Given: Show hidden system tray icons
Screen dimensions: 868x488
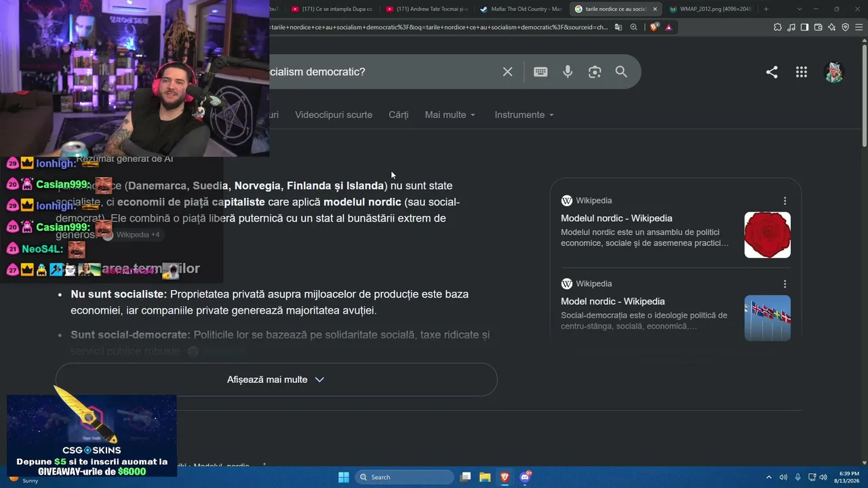Looking at the screenshot, I should [x=768, y=477].
